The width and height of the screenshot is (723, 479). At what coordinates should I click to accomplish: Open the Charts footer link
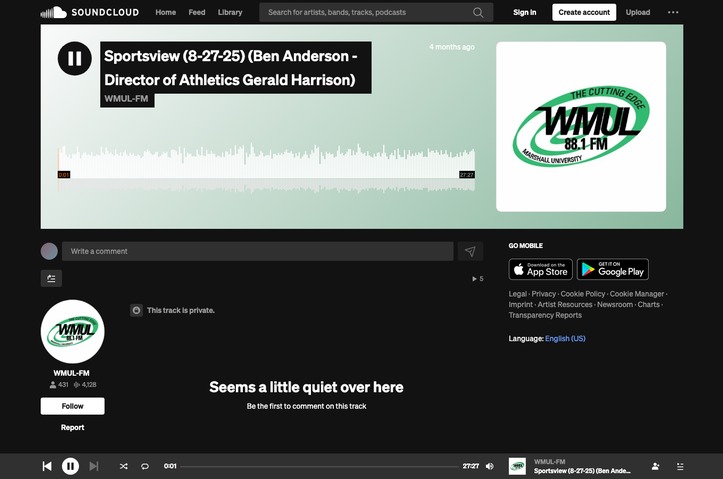(x=649, y=304)
